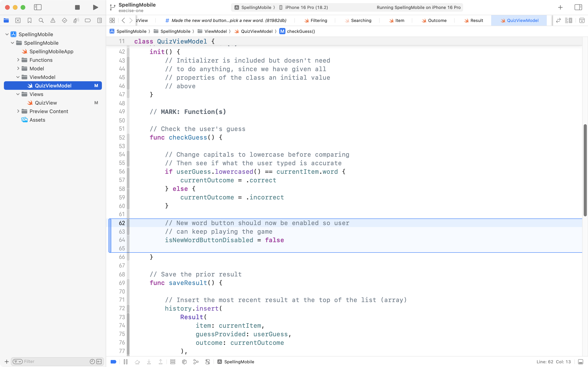Image resolution: width=588 pixels, height=367 pixels.
Task: Toggle the left navigator sidebar
Action: 38,7
